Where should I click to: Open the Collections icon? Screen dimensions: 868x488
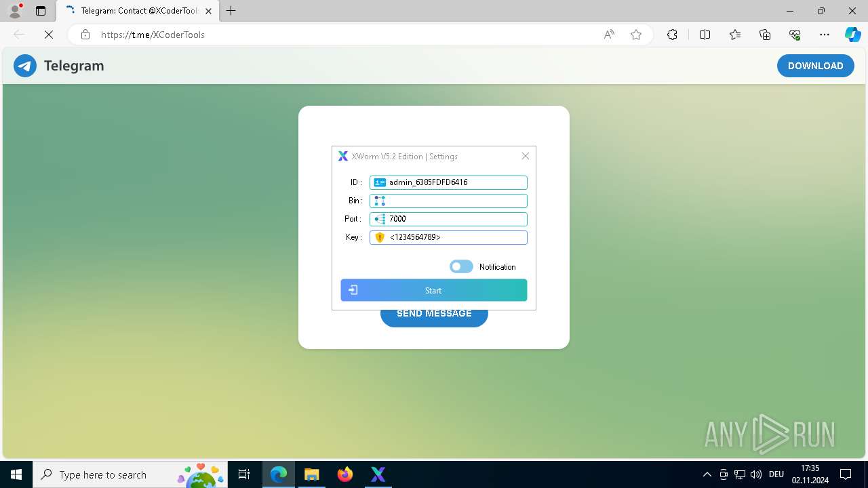point(765,35)
